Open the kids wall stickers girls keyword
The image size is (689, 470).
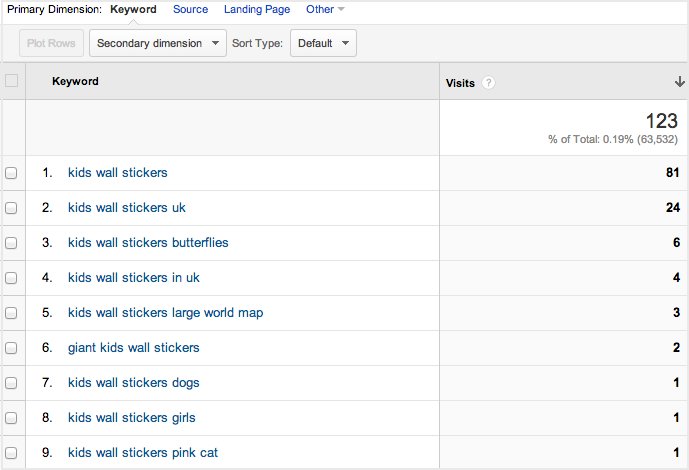(x=131, y=418)
